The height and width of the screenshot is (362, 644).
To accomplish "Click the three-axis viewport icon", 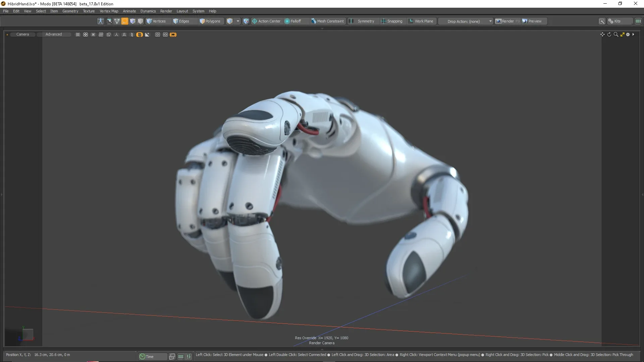I will click(x=116, y=35).
